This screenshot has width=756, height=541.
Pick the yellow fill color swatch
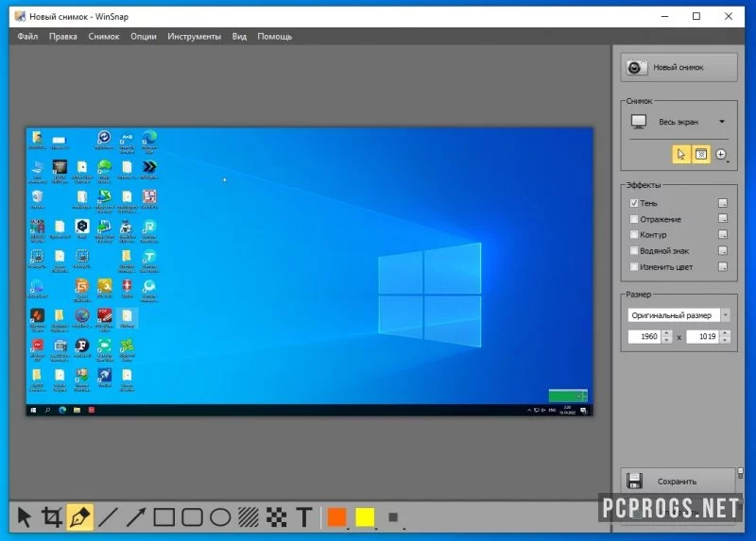pyautogui.click(x=365, y=517)
